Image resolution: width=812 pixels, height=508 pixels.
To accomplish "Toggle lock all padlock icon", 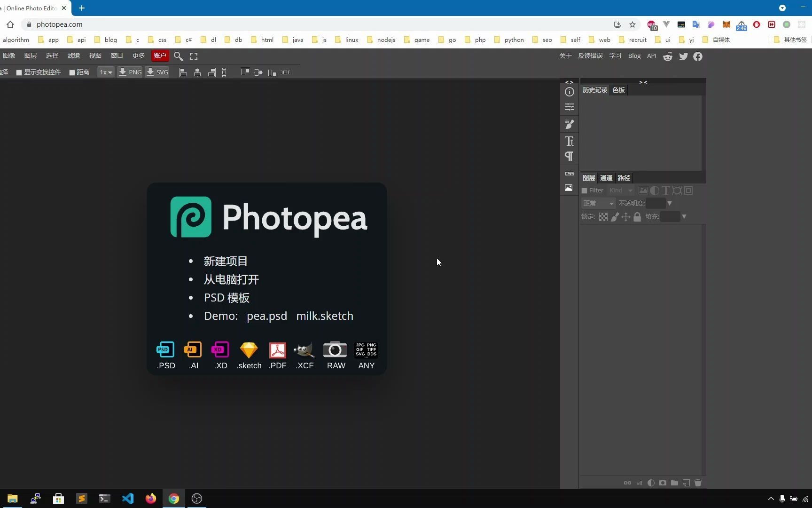I will (637, 217).
